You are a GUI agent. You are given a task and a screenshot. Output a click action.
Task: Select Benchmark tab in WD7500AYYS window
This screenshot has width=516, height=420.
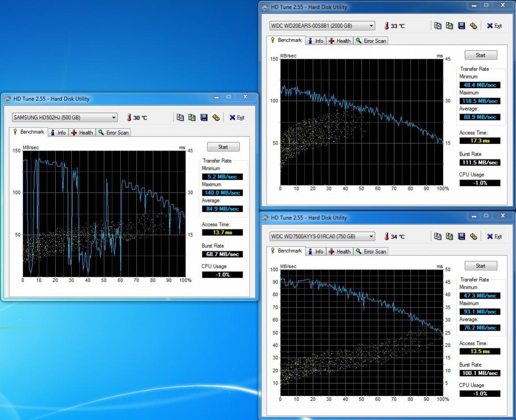286,251
